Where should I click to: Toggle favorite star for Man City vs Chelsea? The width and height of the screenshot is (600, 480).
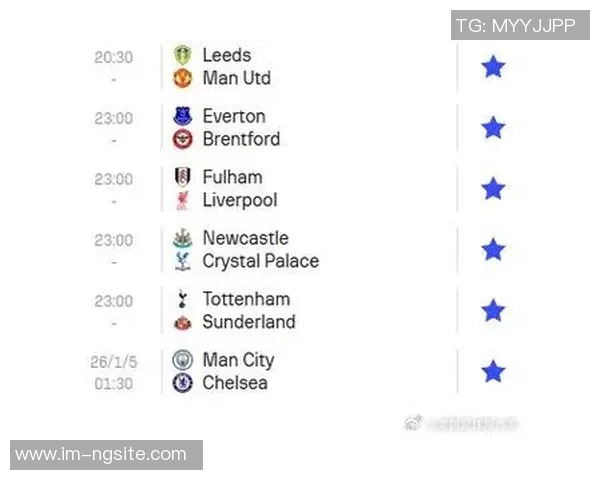[493, 372]
